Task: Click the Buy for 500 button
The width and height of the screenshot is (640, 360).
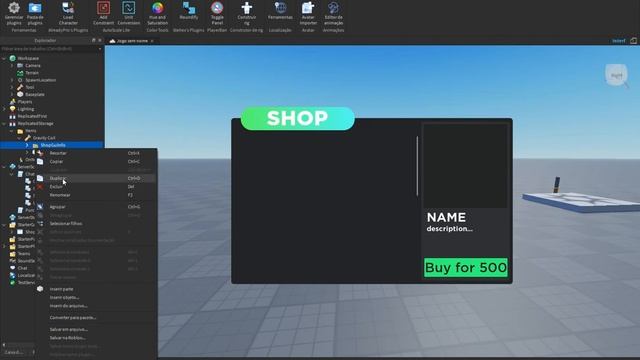Action: (x=466, y=268)
